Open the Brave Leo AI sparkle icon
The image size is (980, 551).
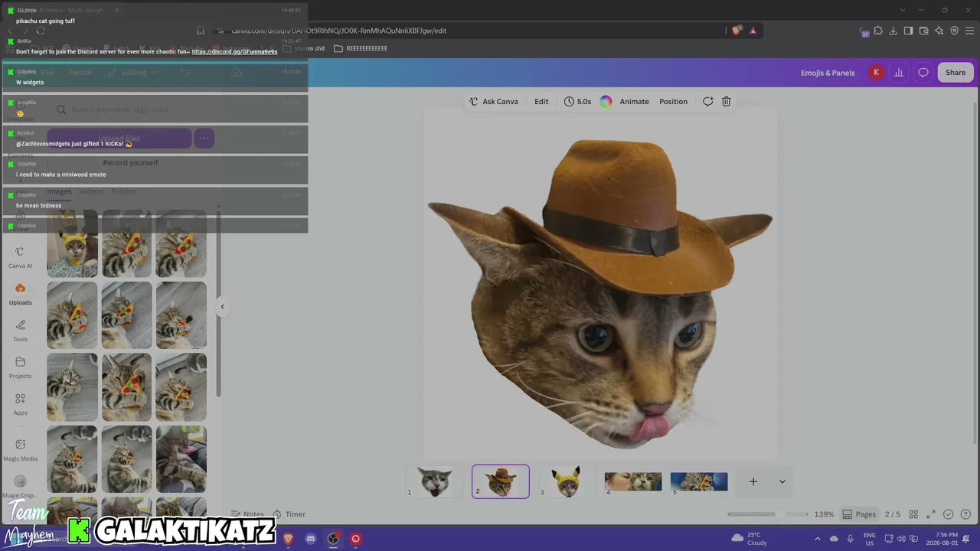[939, 31]
